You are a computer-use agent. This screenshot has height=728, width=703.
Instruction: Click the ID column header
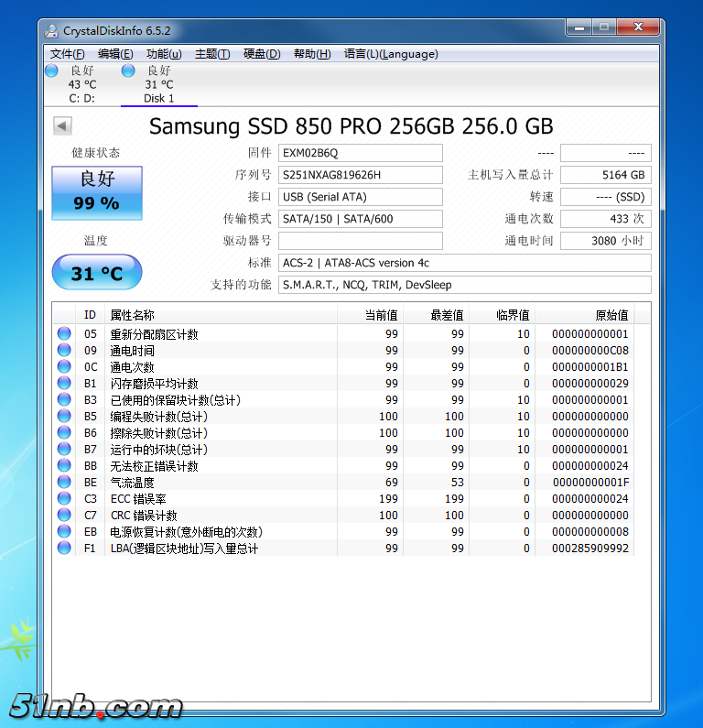90,315
